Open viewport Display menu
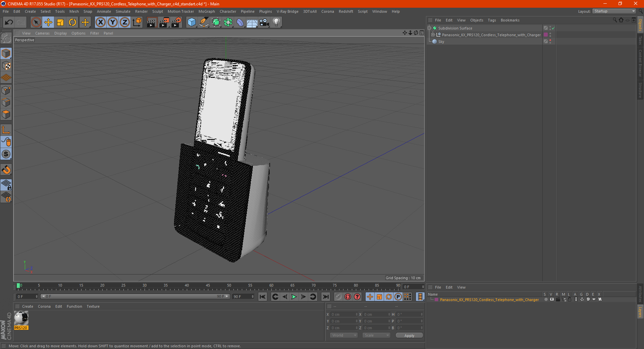The image size is (644, 349). 60,33
